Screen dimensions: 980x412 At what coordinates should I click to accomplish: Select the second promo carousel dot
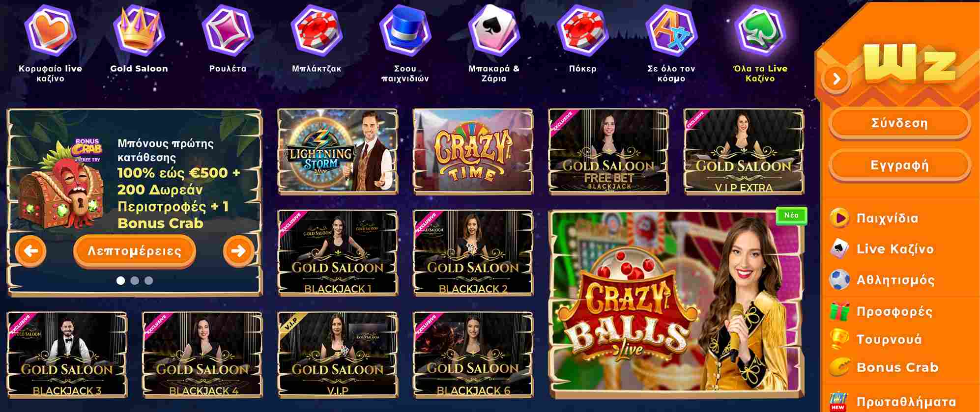click(x=135, y=280)
